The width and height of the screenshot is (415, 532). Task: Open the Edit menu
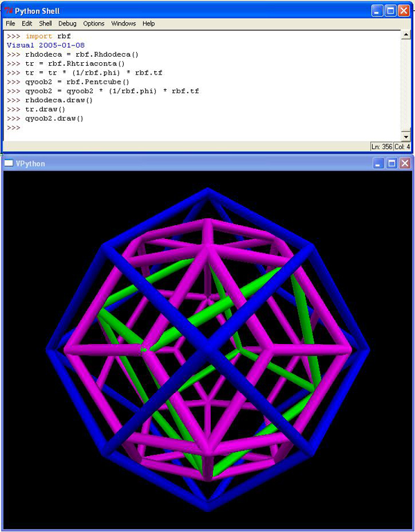coord(27,23)
